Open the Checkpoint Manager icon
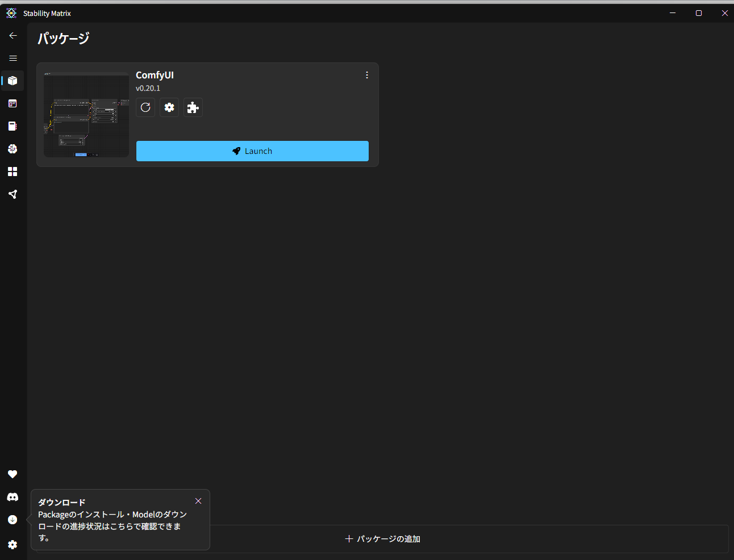Screen dimensions: 734x560 coord(12,126)
